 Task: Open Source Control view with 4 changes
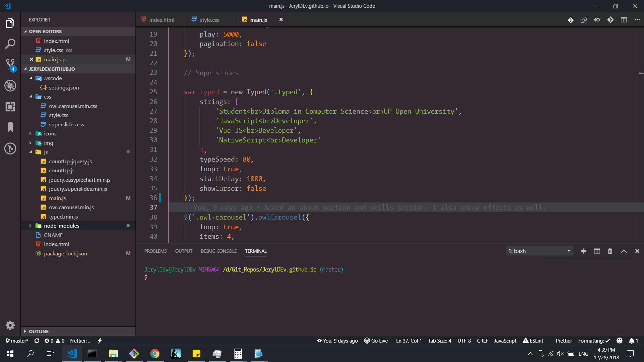pos(10,65)
